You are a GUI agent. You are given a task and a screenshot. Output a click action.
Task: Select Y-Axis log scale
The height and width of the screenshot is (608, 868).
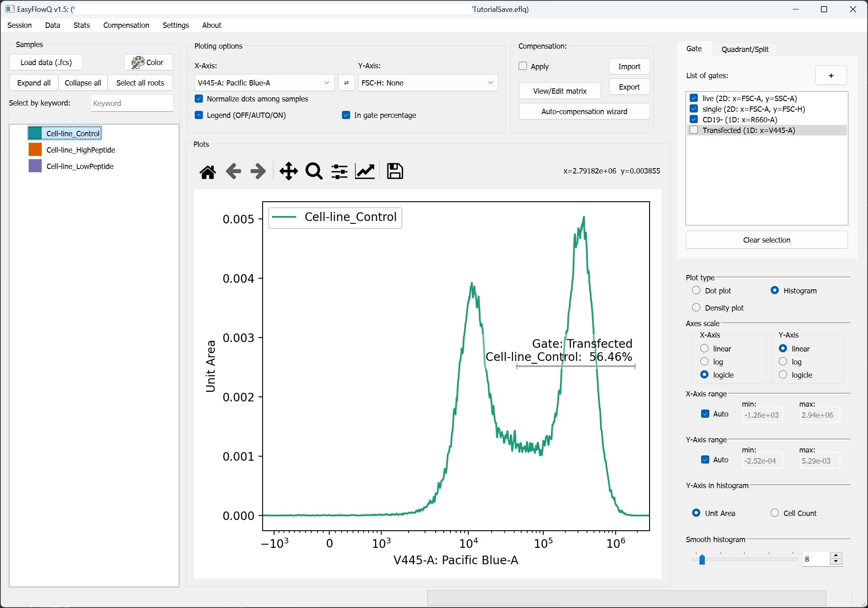click(783, 362)
